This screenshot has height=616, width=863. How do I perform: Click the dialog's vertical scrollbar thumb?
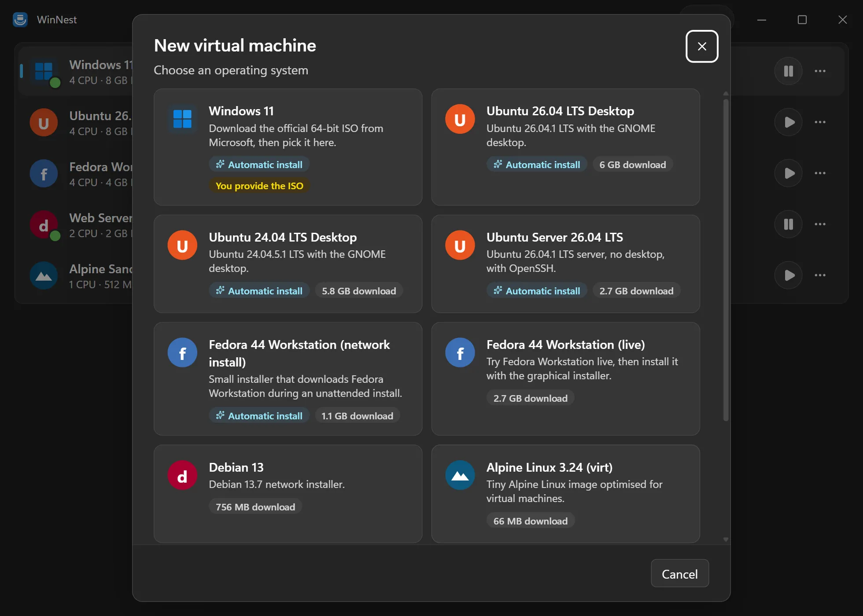[x=726, y=260]
